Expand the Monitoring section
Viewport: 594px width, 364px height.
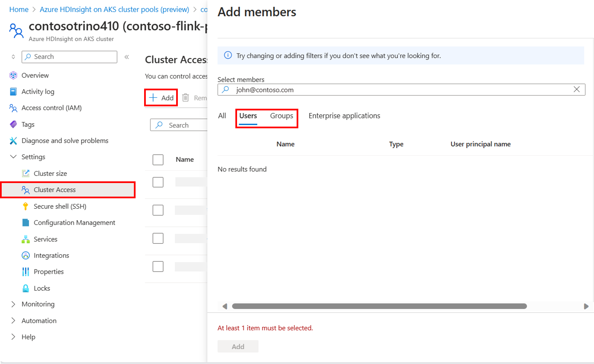[13, 304]
